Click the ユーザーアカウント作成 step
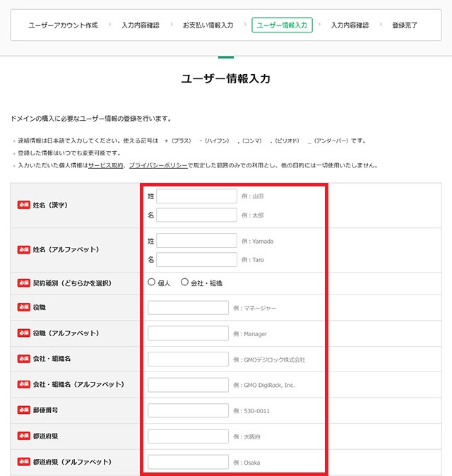Image resolution: width=452 pixels, height=476 pixels. click(x=63, y=25)
